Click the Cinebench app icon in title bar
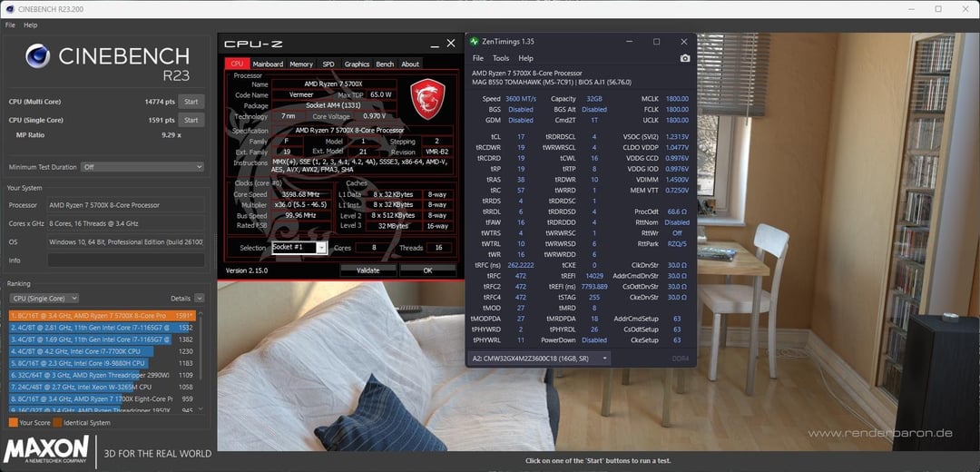 (x=10, y=9)
